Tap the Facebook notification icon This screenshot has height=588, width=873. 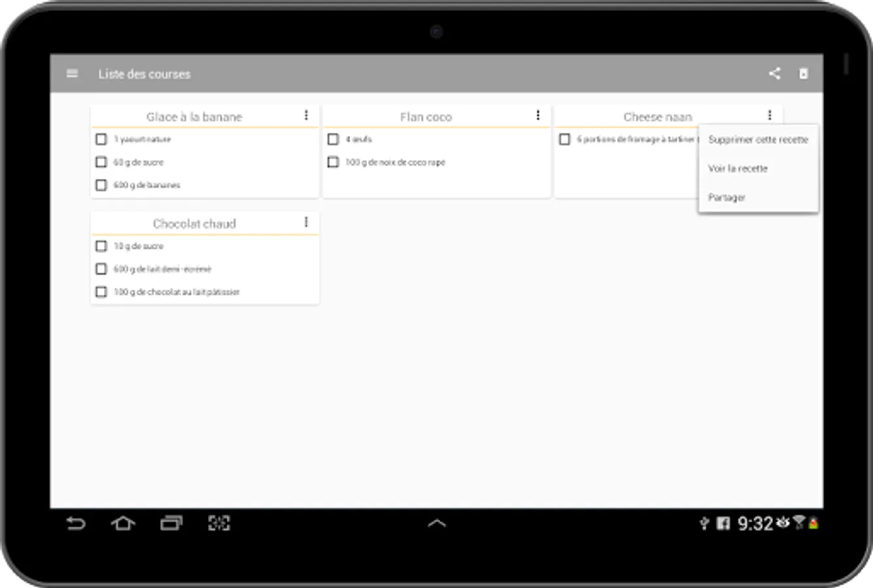(x=723, y=523)
